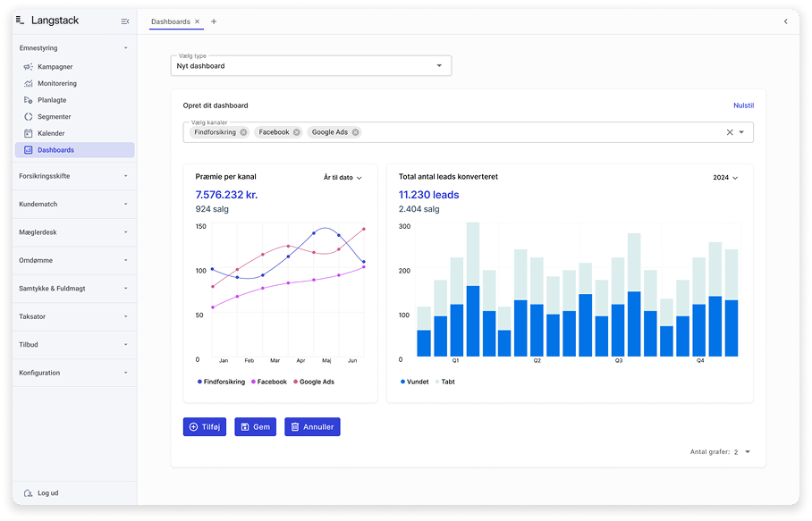Open Kampagner via its megaphone icon
Screen dimensions: 812x521
tap(29, 67)
